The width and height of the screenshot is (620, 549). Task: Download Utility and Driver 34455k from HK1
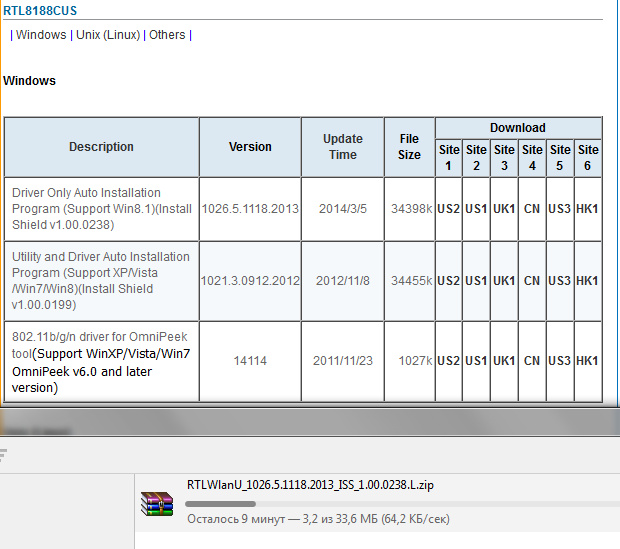(587, 280)
